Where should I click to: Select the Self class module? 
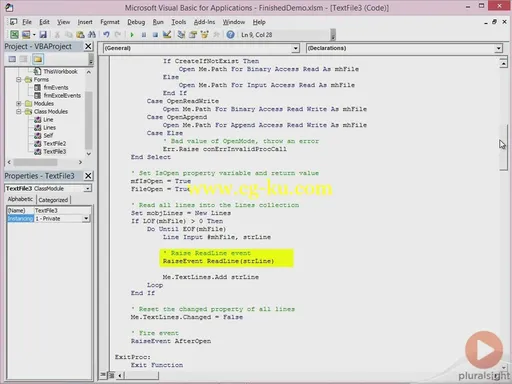[48, 135]
